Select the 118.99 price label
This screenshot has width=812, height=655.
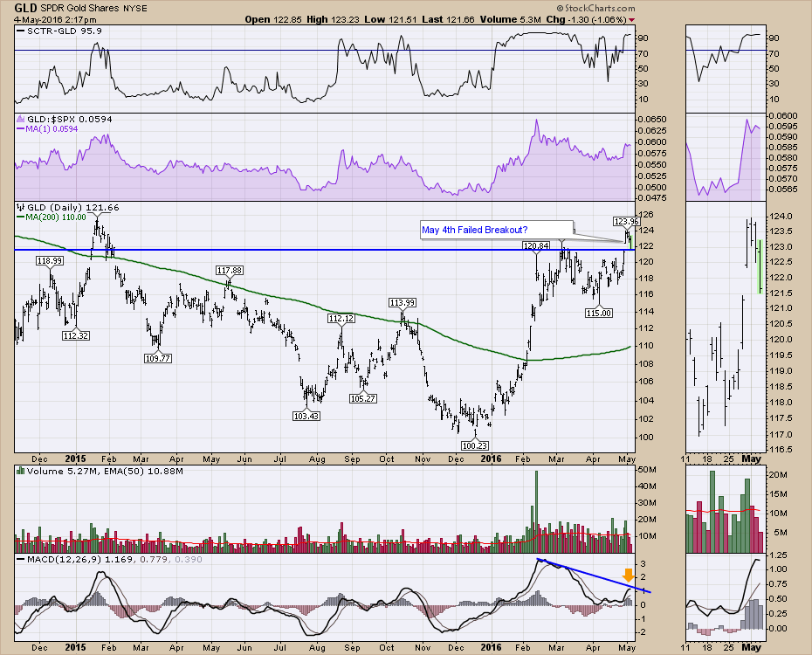(50, 261)
